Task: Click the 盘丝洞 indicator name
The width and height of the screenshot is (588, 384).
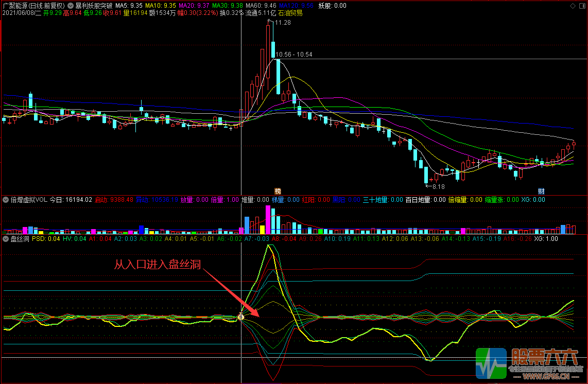Action: (x=20, y=239)
